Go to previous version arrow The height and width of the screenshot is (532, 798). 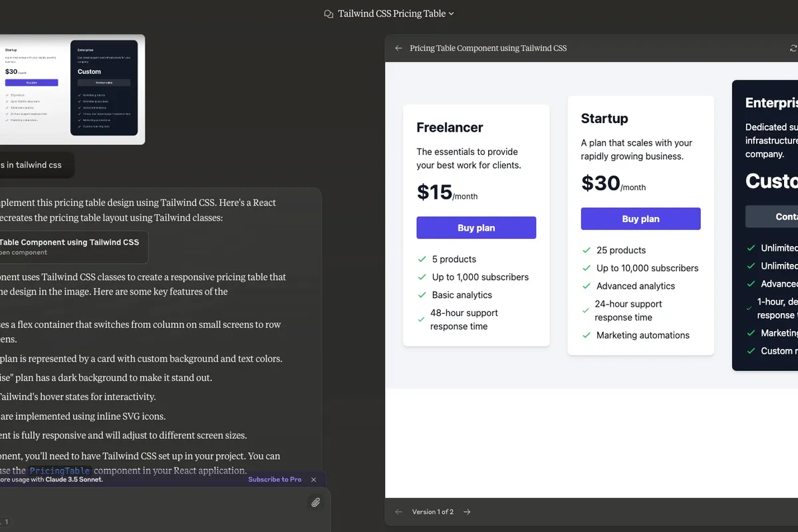tap(398, 511)
